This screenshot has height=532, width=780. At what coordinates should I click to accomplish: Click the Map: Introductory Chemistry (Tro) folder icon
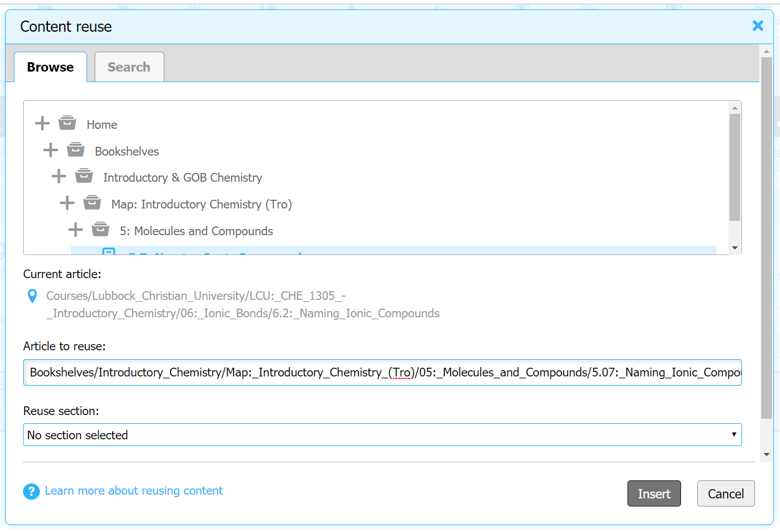click(x=92, y=203)
